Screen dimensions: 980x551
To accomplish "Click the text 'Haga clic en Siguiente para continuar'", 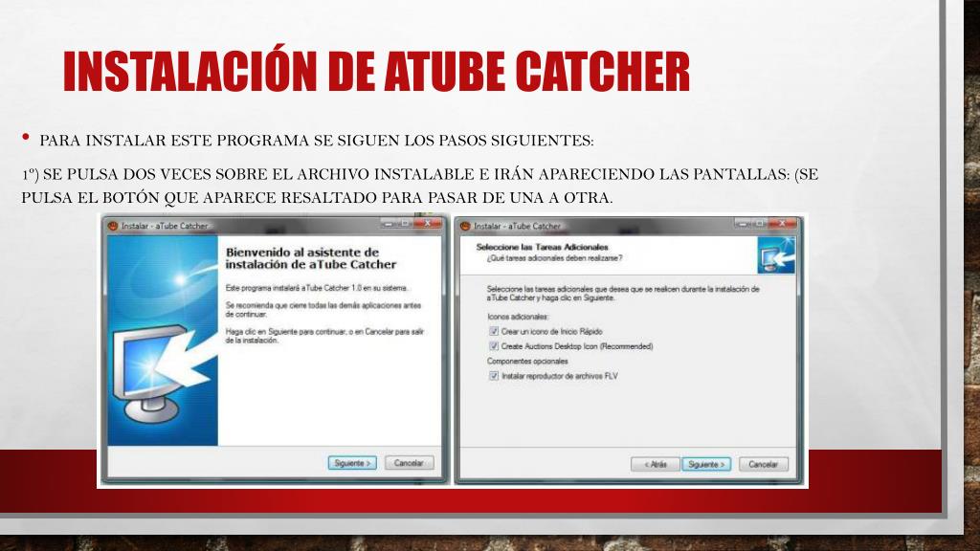I will [324, 336].
